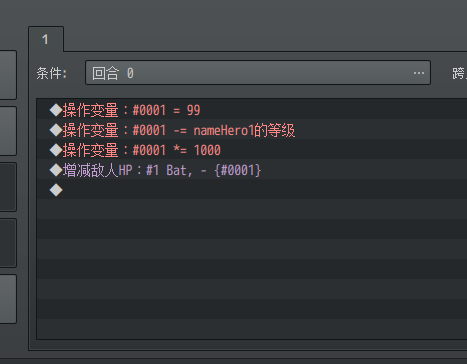The image size is (467, 364).
Task: Select event page tab 1
Action: (x=46, y=39)
